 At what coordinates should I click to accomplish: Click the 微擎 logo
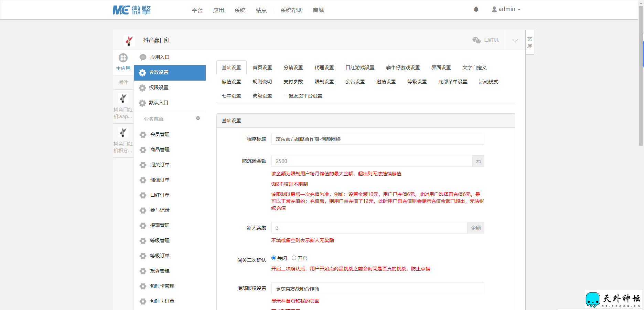132,10
